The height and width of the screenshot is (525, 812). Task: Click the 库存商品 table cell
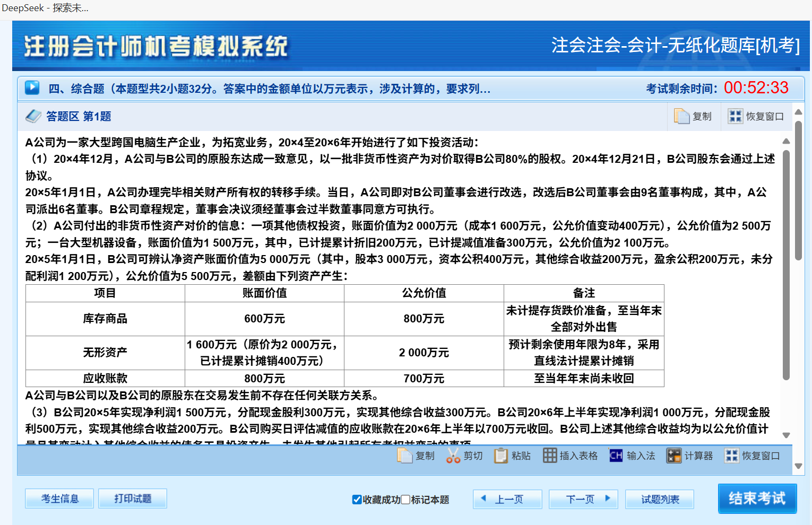[x=105, y=319]
